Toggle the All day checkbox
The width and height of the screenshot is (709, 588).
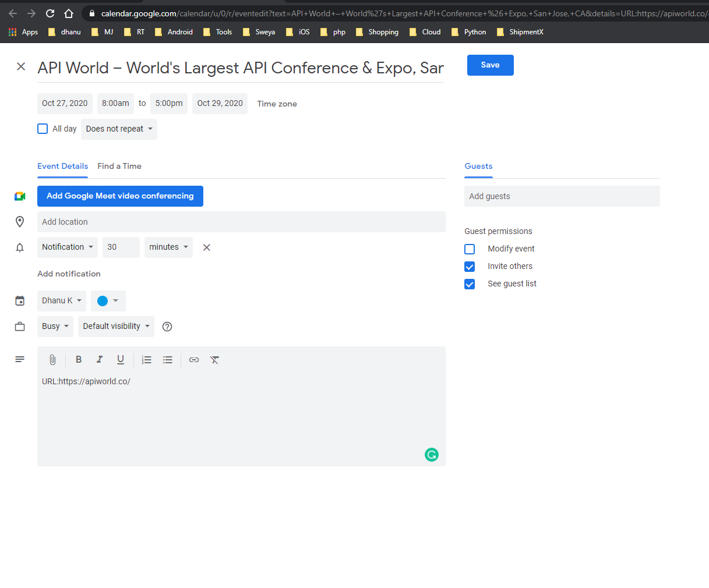click(43, 129)
